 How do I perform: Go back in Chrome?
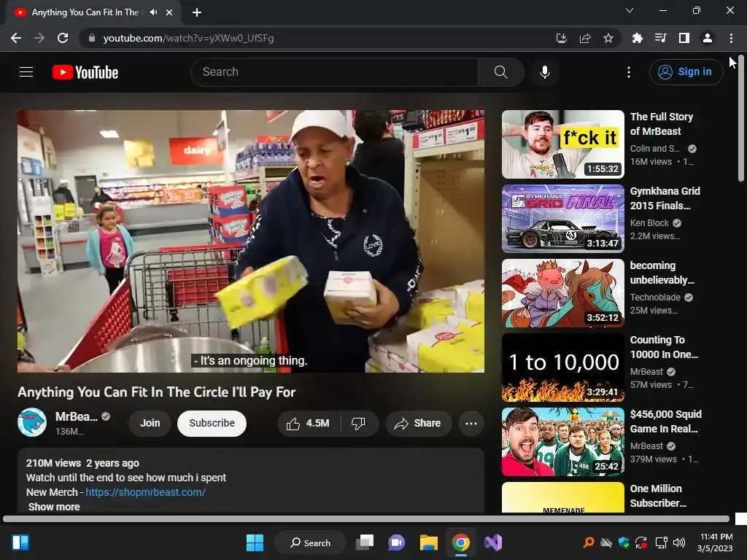point(16,38)
